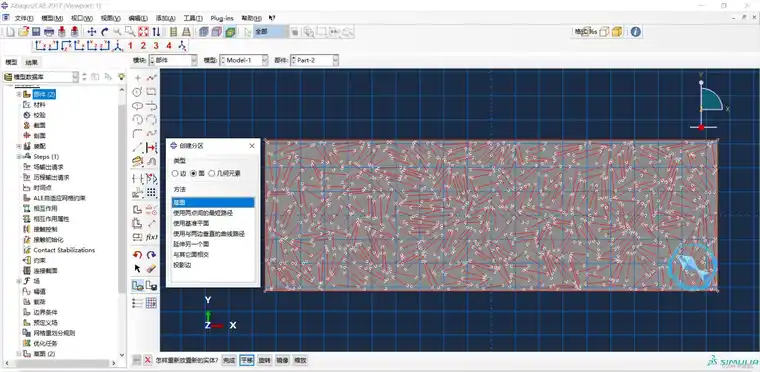The image size is (760, 372).
Task: Click the 旋转 button in prompt area
Action: 264,360
